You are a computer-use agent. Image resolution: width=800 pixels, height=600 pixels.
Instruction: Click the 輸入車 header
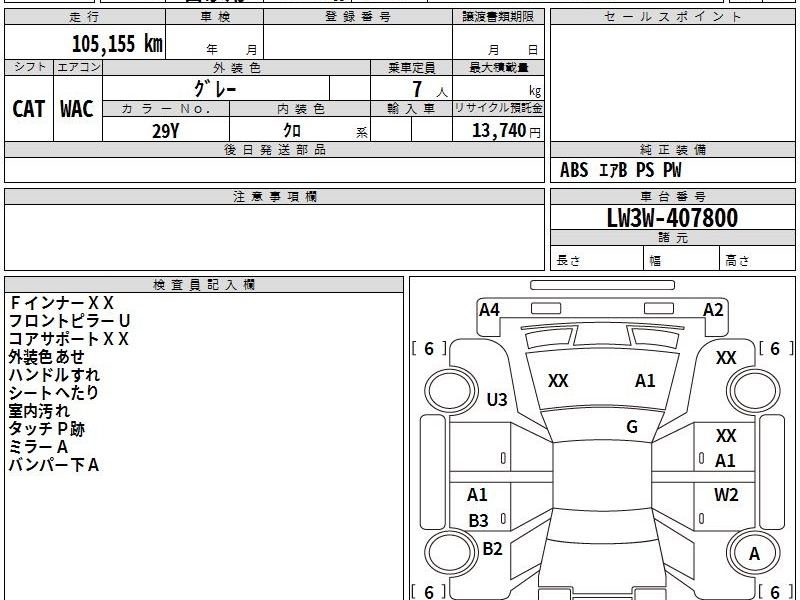(411, 109)
